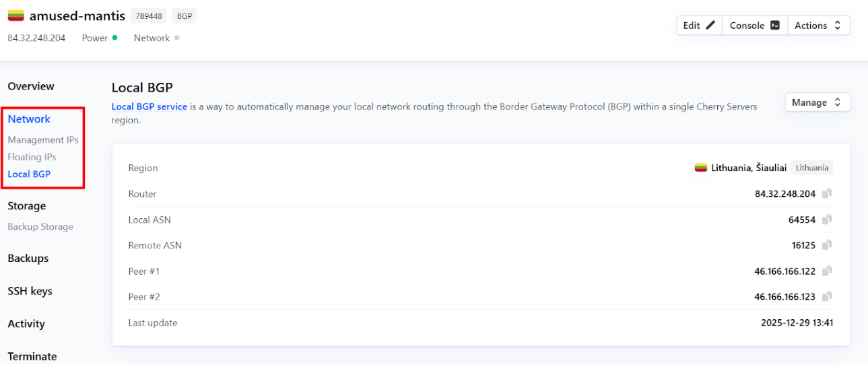This screenshot has width=868, height=365.
Task: Copy the Remote ASN value
Action: coord(827,245)
